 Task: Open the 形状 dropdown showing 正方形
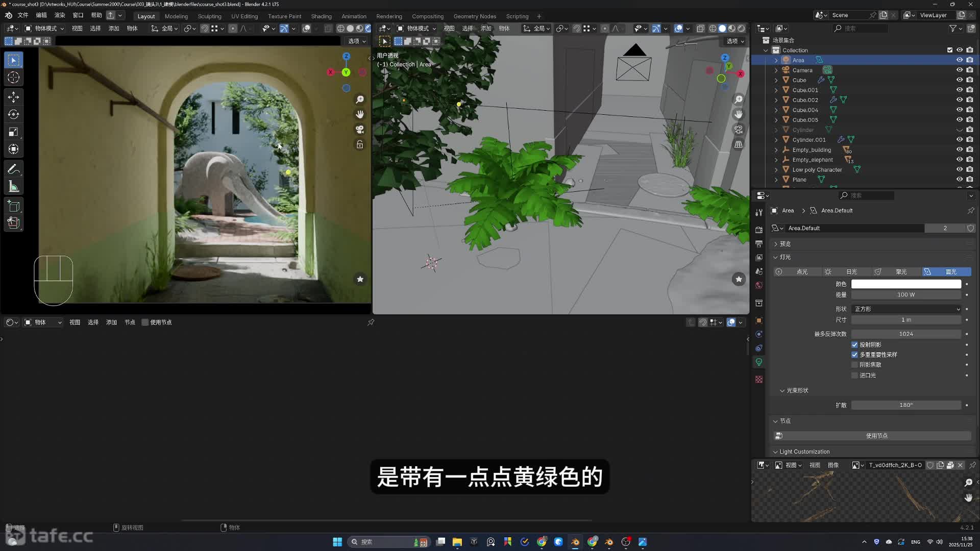[x=906, y=309]
